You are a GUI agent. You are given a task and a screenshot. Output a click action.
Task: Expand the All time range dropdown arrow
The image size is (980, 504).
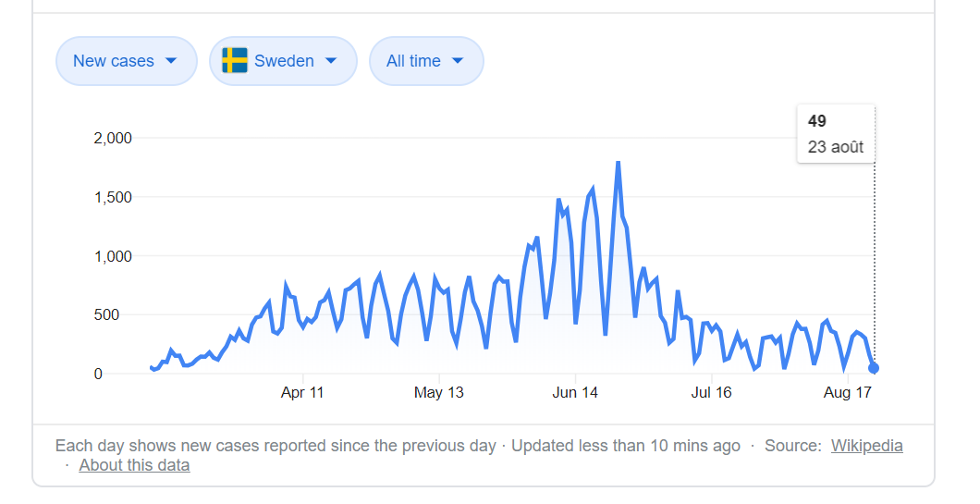[457, 61]
